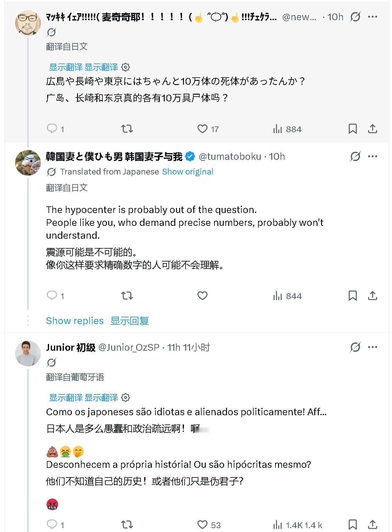Click Show original on translated reply

(187, 172)
